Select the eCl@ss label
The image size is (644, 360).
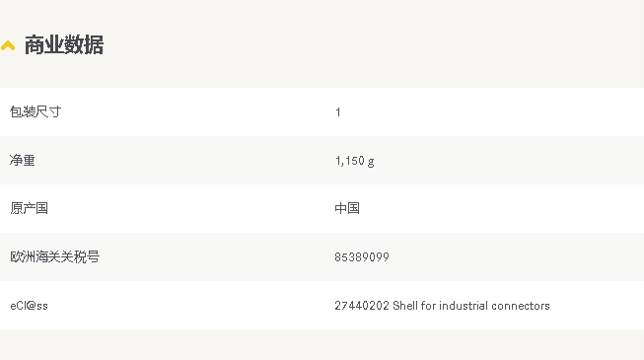point(29,306)
